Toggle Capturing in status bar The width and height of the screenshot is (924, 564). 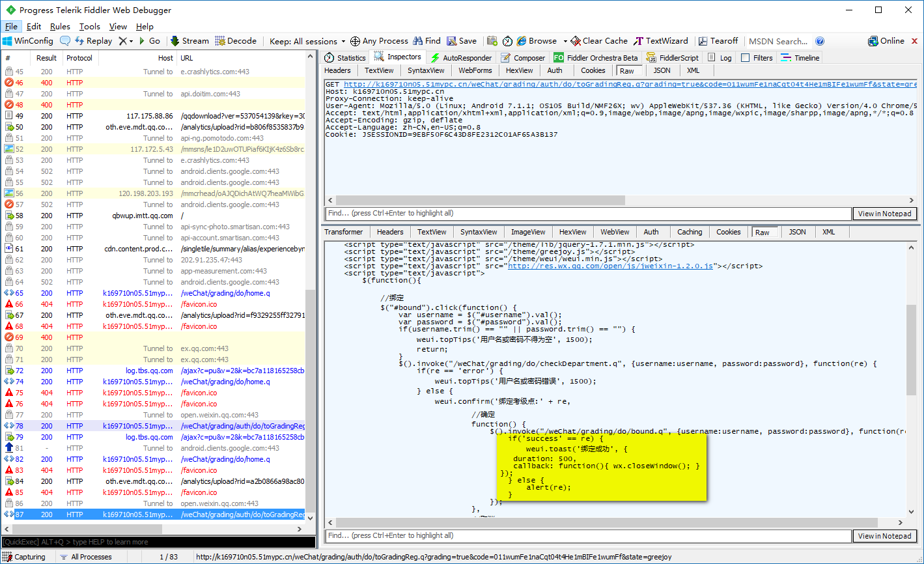25,557
